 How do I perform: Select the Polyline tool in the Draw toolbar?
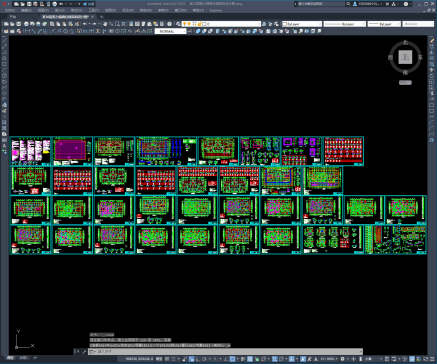coord(4,52)
